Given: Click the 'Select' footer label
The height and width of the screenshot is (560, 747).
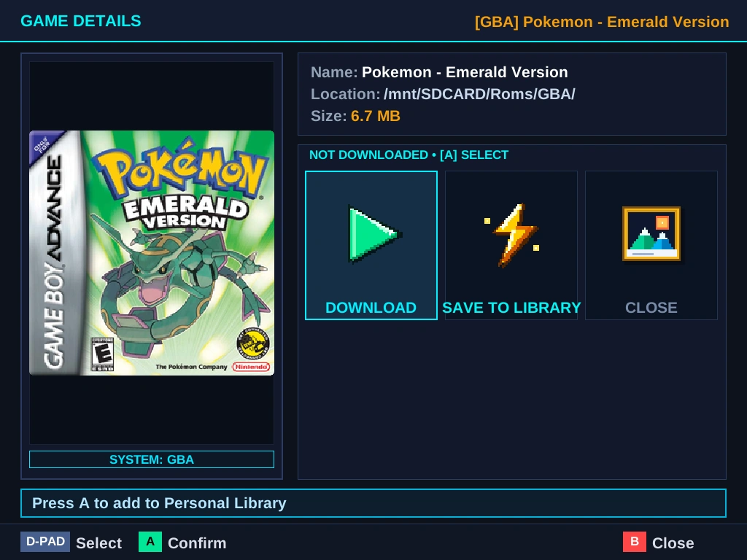Looking at the screenshot, I should [98, 542].
